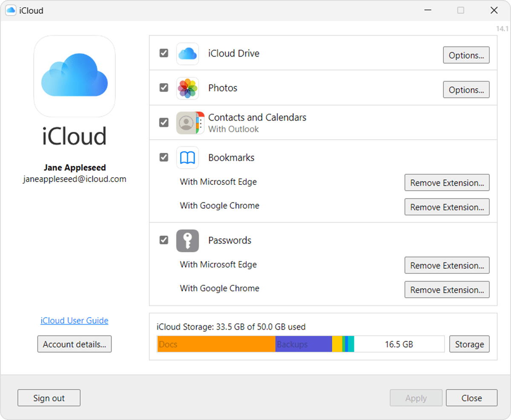The width and height of the screenshot is (511, 420).
Task: Select the Photos app icon
Action: pos(187,88)
